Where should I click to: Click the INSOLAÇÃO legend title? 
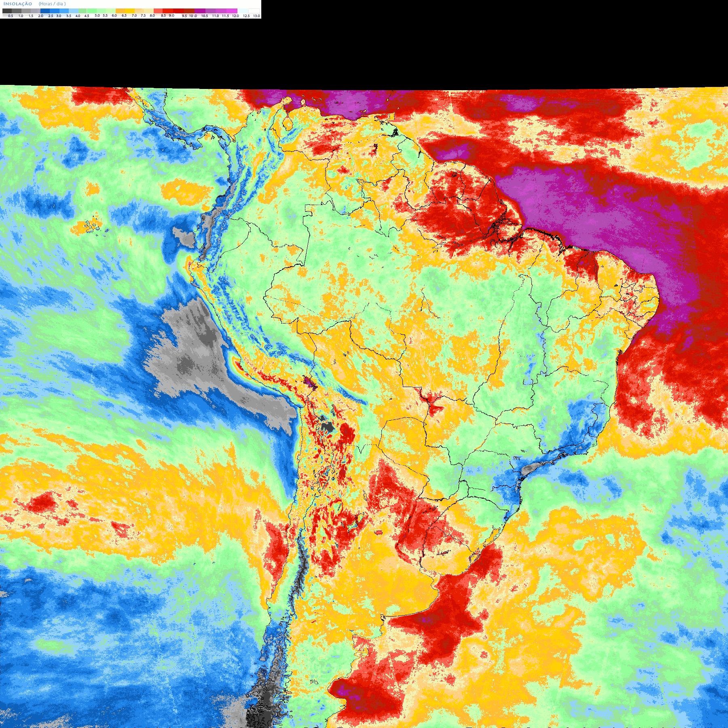coord(18,4)
